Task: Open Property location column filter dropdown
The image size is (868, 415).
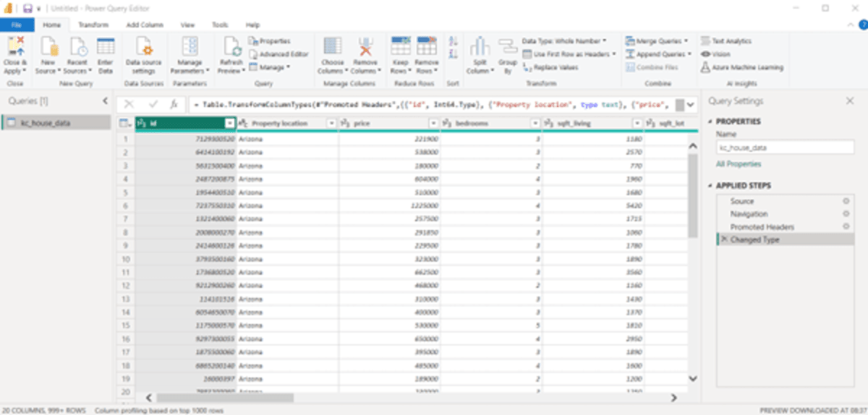Action: click(x=331, y=124)
